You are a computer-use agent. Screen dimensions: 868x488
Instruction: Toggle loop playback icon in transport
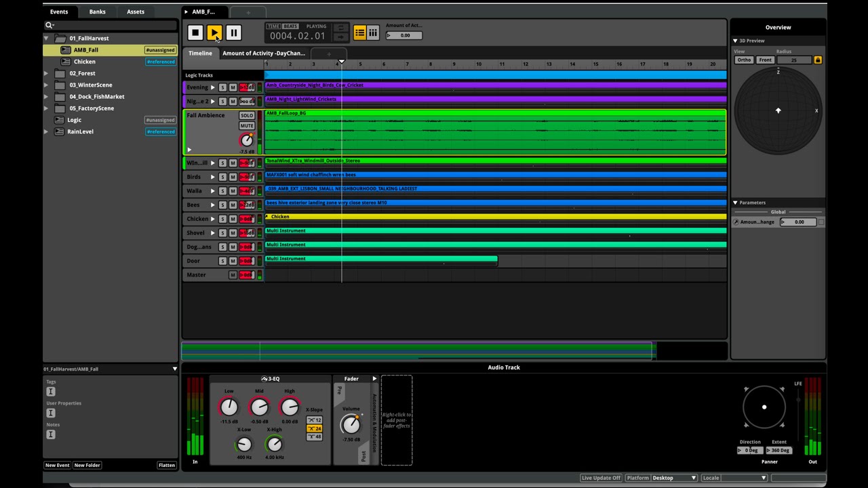341,28
